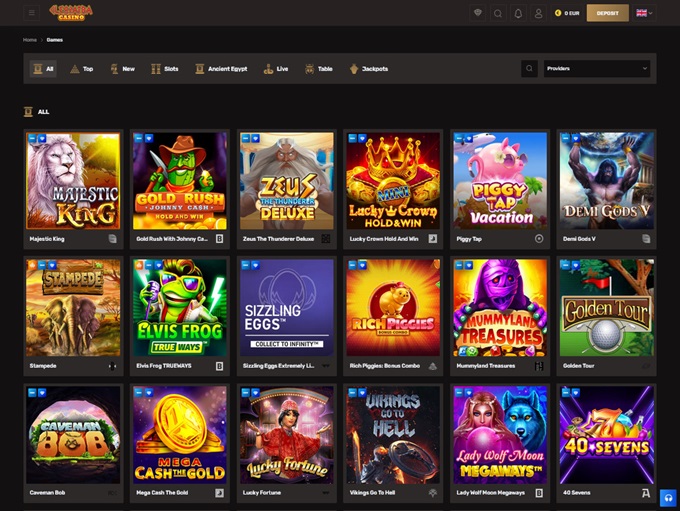Click the provider icon under Majestic King

point(113,239)
